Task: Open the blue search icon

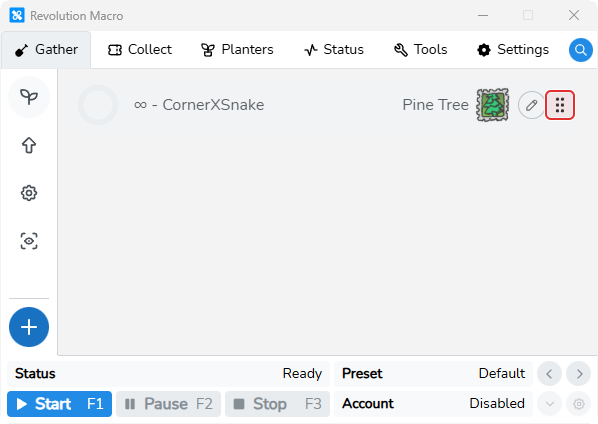Action: tap(580, 50)
